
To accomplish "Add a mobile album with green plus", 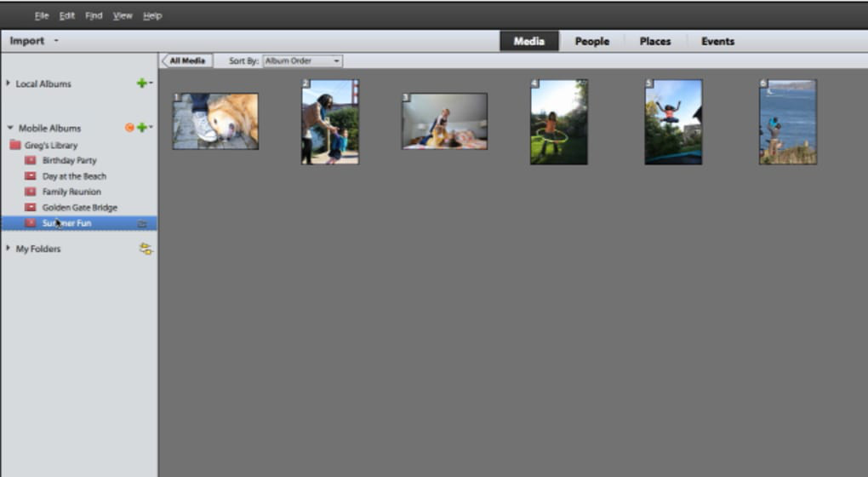I will click(142, 128).
